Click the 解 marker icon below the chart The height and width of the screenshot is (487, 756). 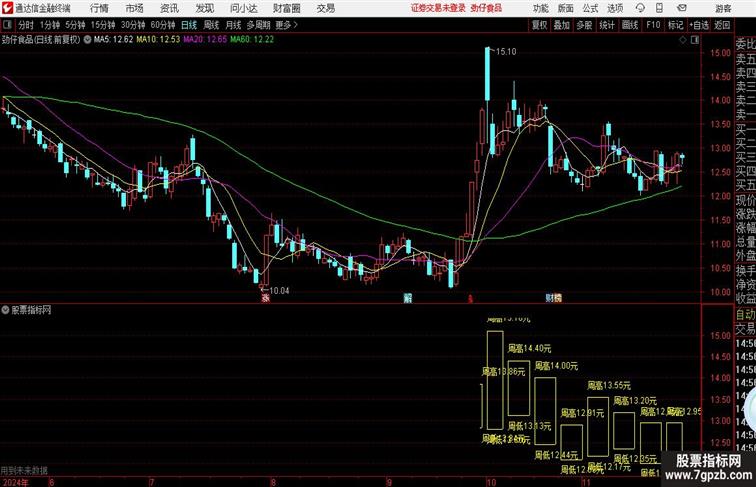coord(407,298)
